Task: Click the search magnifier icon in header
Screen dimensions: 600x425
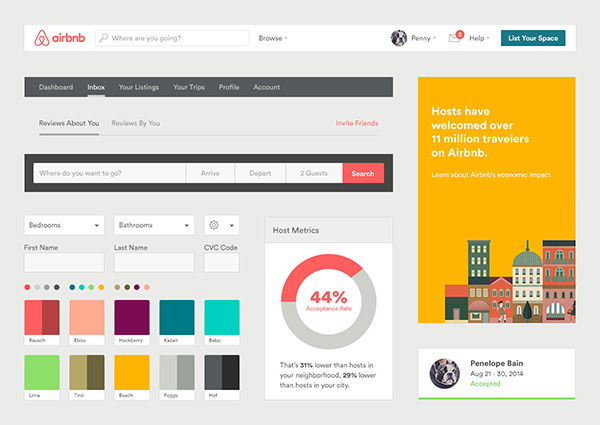Action: point(103,38)
